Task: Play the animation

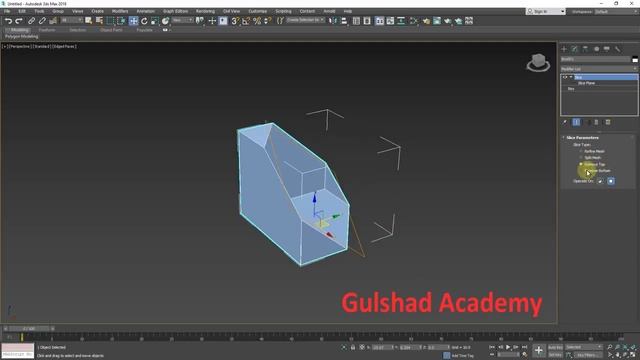Action: click(508, 347)
